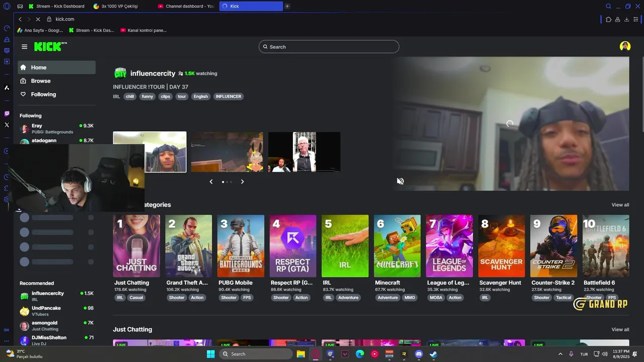Open X (Twitter) icon in browser sidebar

click(x=7, y=125)
